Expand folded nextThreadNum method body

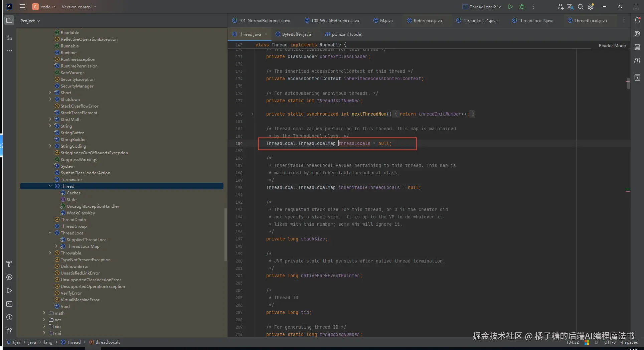pos(252,114)
